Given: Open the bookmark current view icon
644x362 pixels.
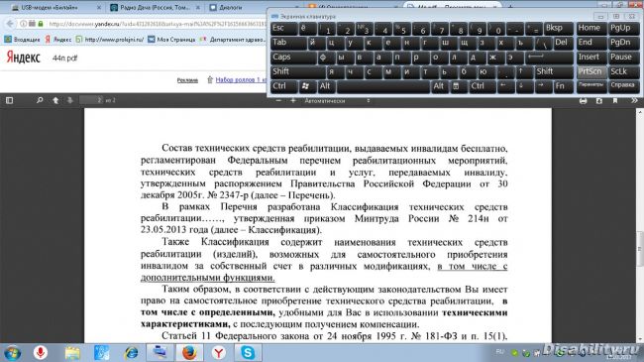Looking at the screenshot, I should point(615,101).
